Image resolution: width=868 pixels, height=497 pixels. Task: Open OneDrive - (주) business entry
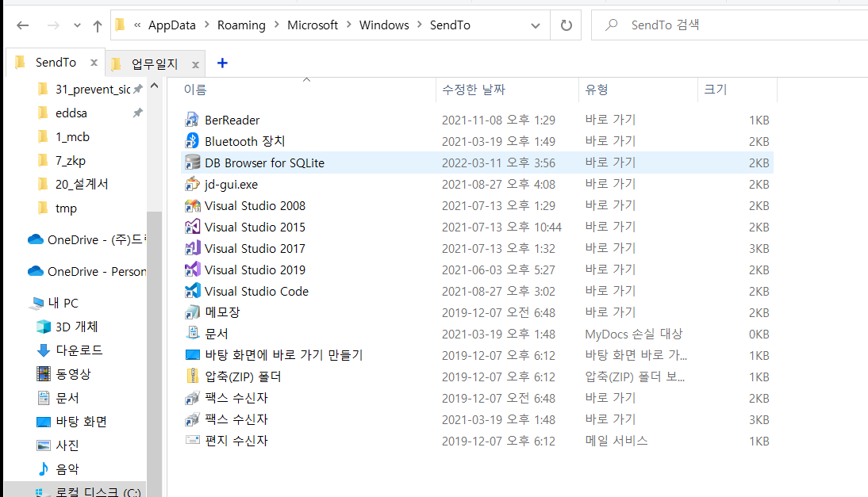point(86,239)
